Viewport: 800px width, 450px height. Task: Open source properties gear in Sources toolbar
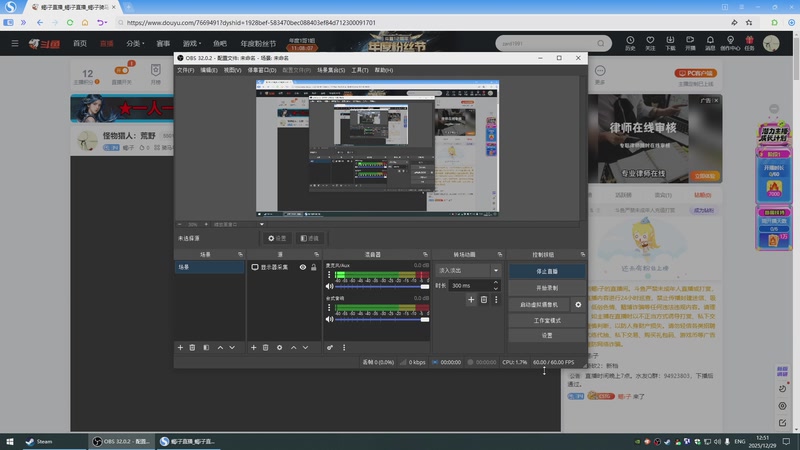(279, 347)
